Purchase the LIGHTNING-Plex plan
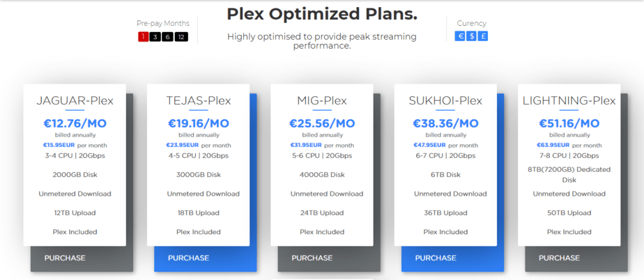 [x=559, y=258]
